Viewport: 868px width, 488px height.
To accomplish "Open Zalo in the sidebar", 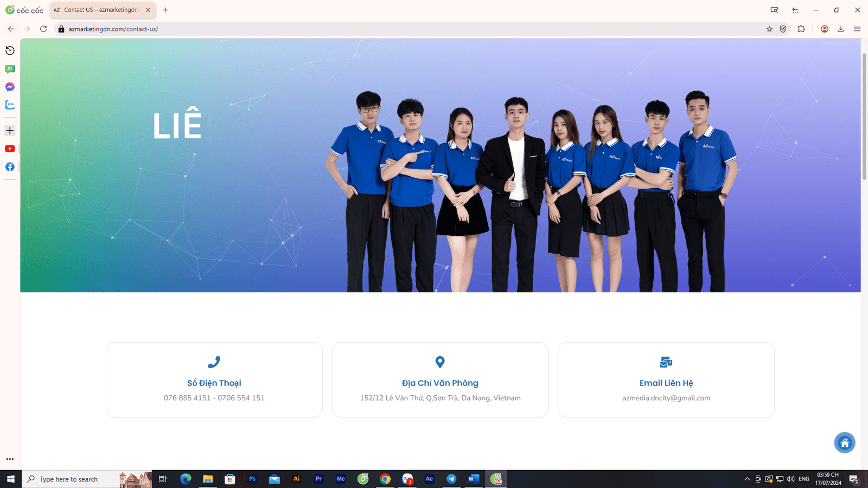I will click(10, 105).
